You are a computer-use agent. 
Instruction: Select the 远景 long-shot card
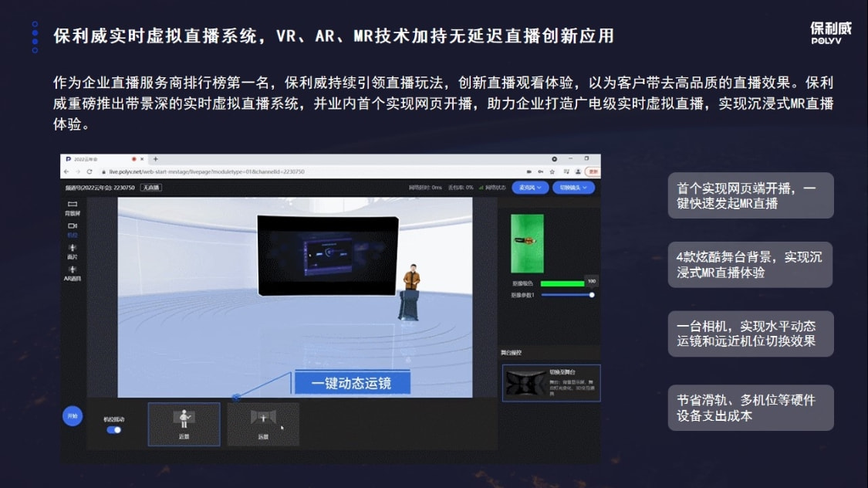[x=264, y=425]
